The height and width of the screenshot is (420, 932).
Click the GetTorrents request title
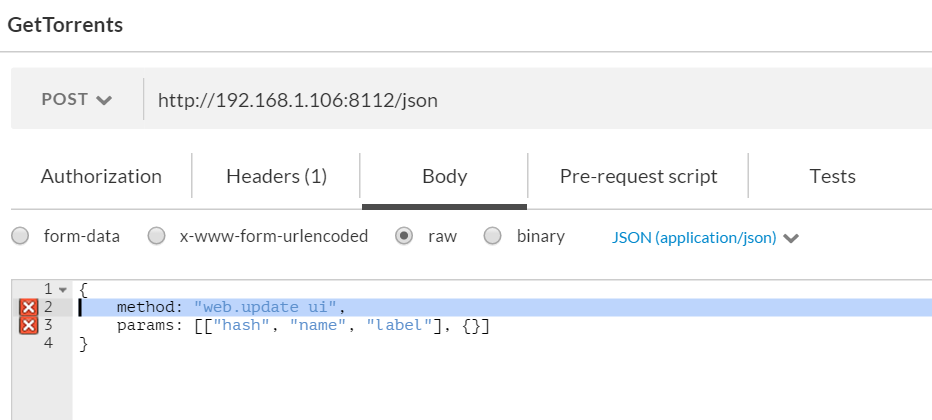click(x=65, y=25)
